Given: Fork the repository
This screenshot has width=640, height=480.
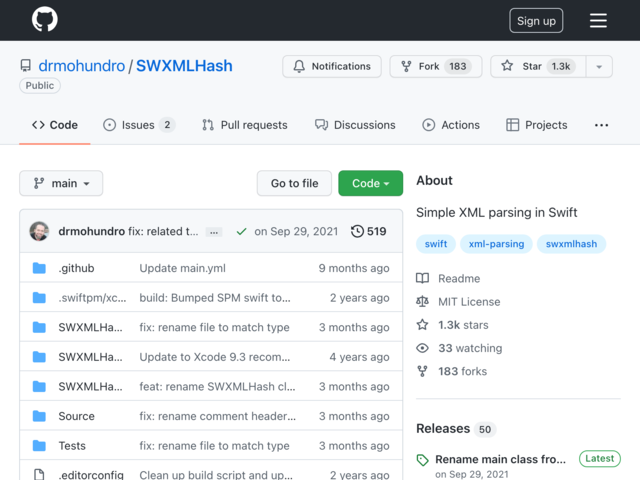Looking at the screenshot, I should point(436,66).
